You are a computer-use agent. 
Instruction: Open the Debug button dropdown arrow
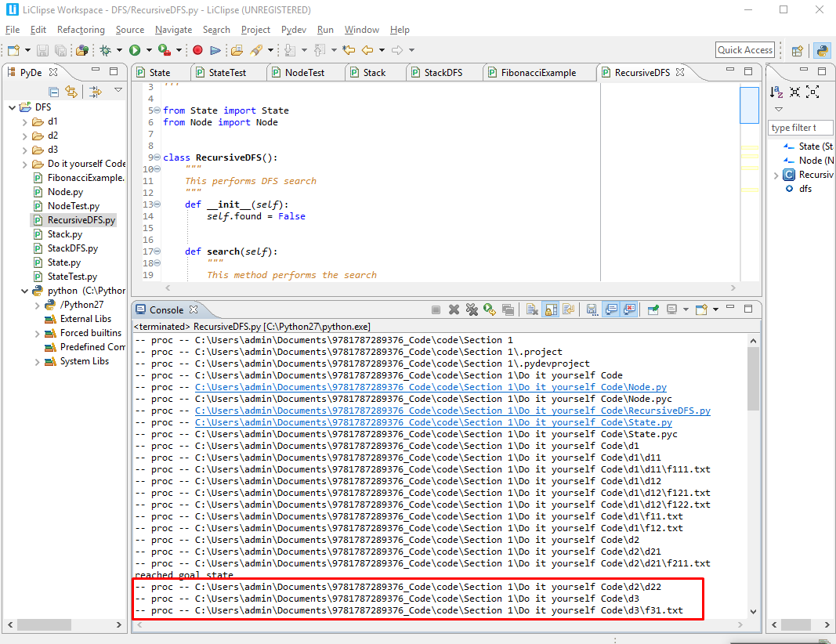click(x=119, y=50)
